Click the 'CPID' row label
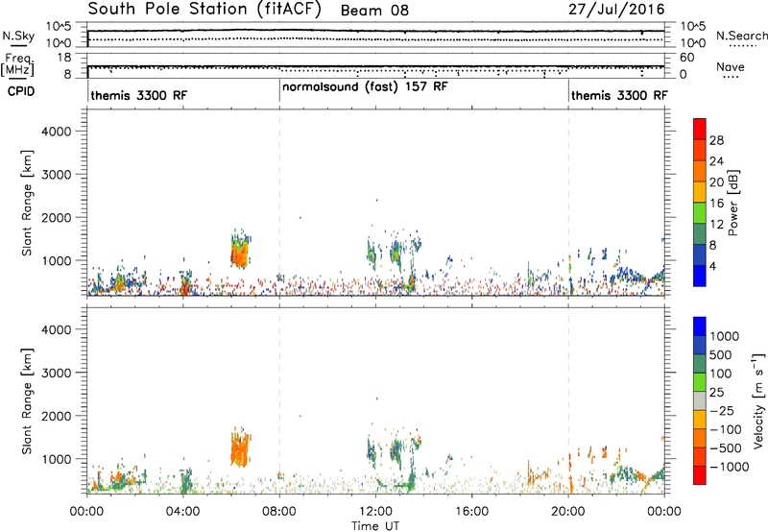This screenshot has height=532, width=768. [21, 91]
